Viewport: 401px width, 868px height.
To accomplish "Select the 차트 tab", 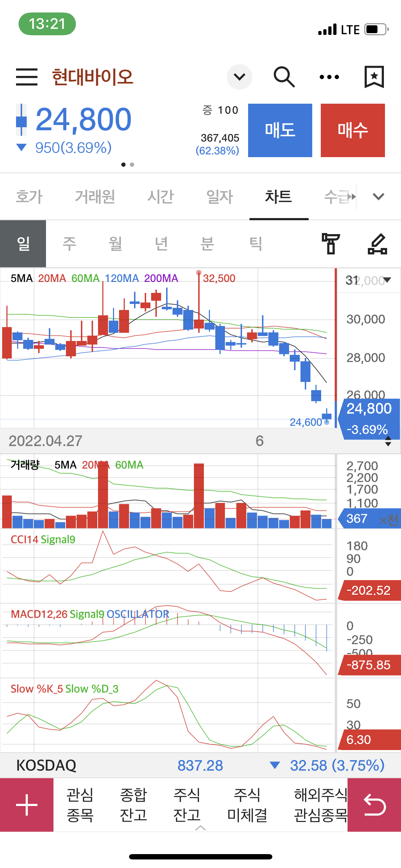I will pyautogui.click(x=279, y=197).
